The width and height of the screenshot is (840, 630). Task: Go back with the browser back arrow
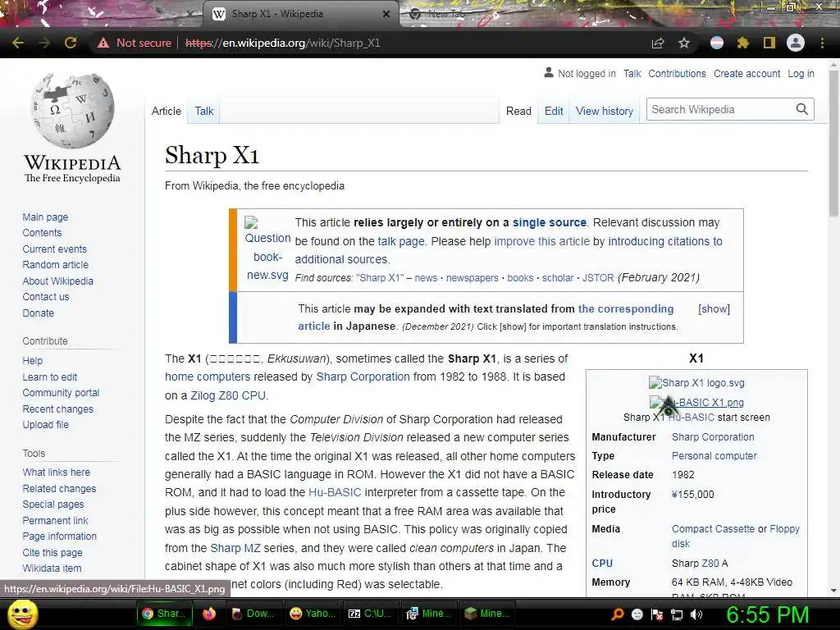coord(18,43)
